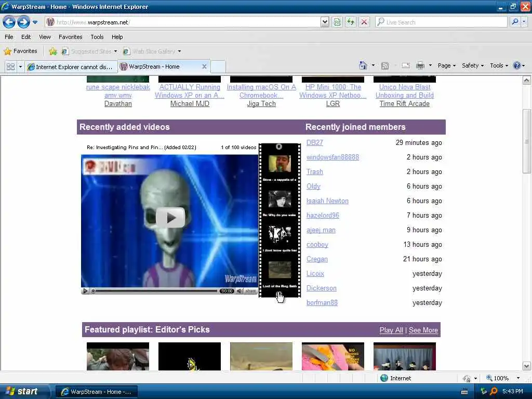532x399 pixels.
Task: Open the Help menu
Action: click(117, 37)
